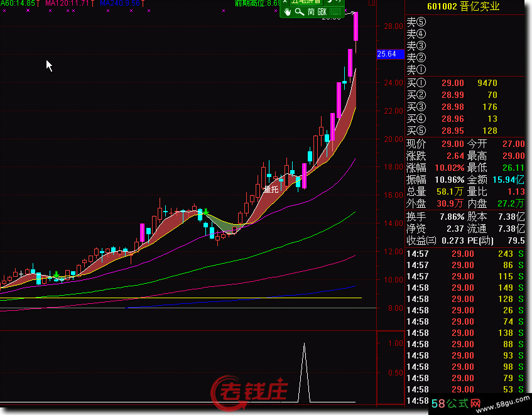Click the 总量 volume value 58.1万
This screenshot has width=532, height=415.
450,191
